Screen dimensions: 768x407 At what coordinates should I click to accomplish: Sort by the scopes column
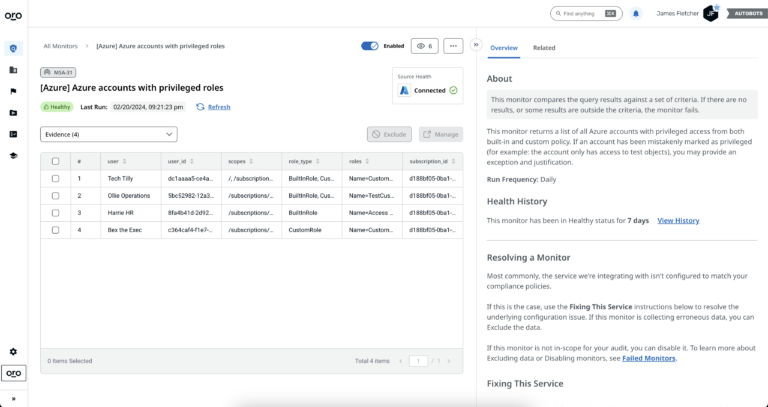[251, 161]
